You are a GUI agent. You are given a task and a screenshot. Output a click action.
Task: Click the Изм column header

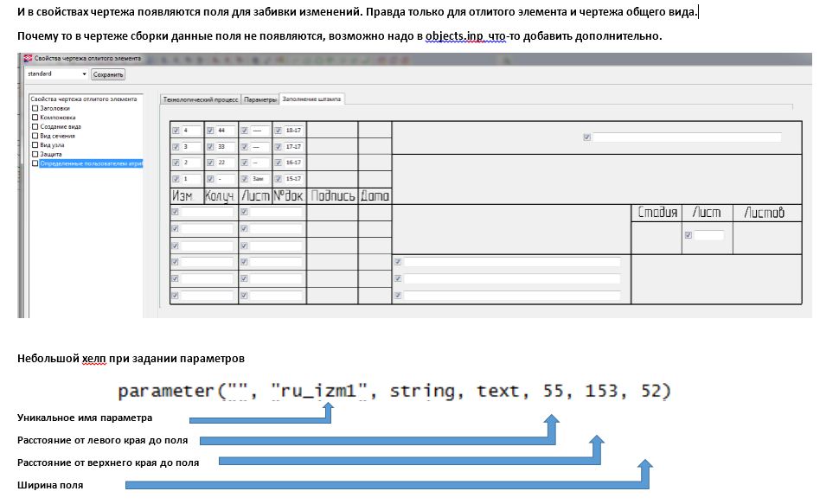click(x=183, y=196)
